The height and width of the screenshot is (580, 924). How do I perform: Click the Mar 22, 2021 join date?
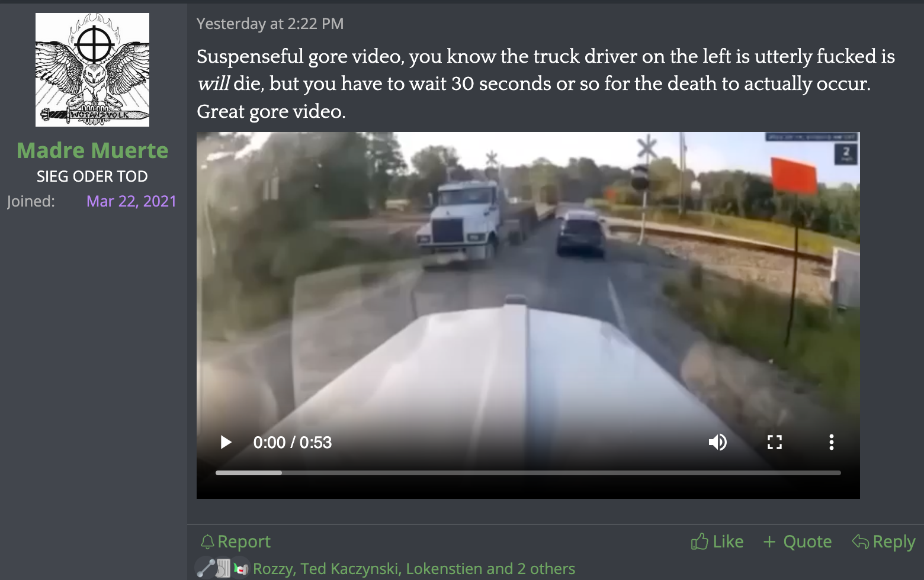point(131,201)
